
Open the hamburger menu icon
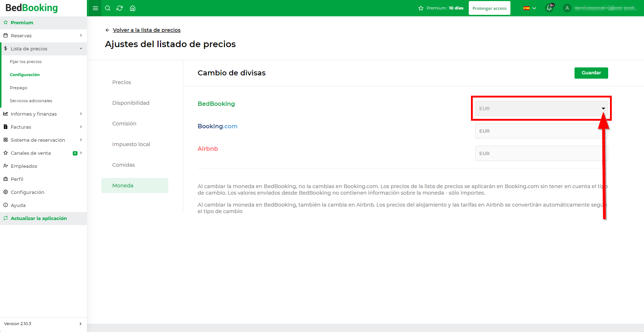(96, 8)
